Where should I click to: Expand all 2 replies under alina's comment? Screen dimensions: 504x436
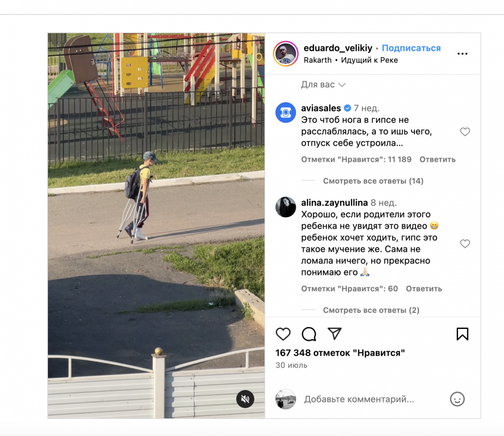(x=371, y=310)
